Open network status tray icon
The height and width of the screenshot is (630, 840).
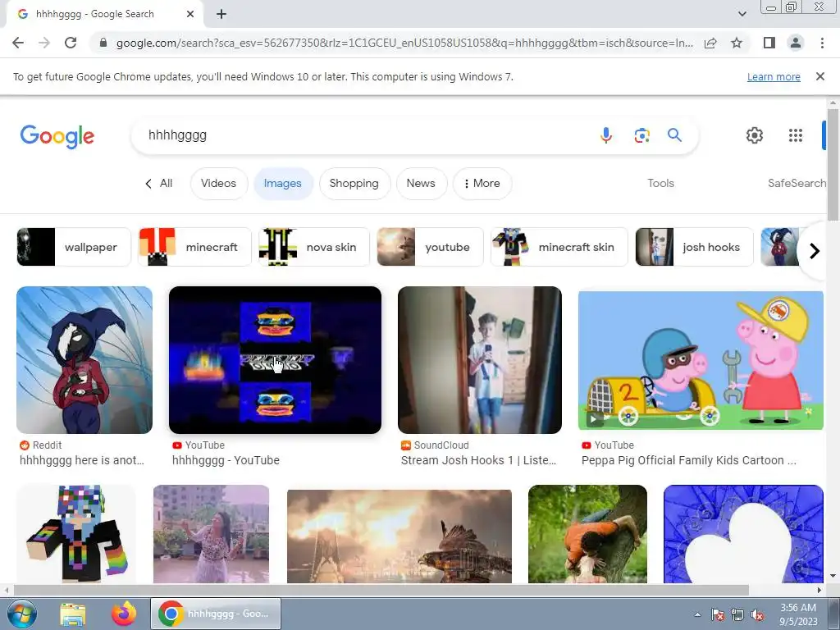click(x=737, y=614)
